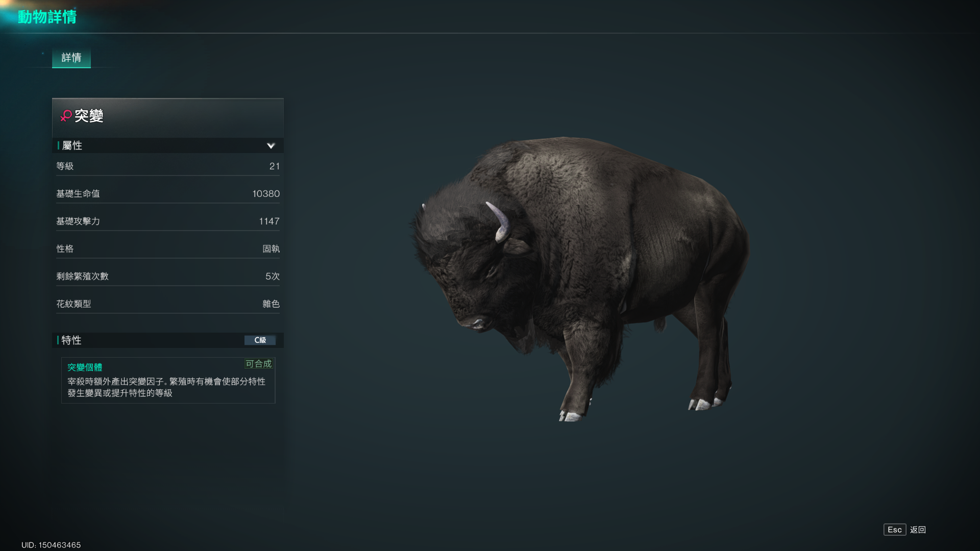Click the 動物詳情 page title
This screenshot has height=551, width=980.
[x=47, y=17]
